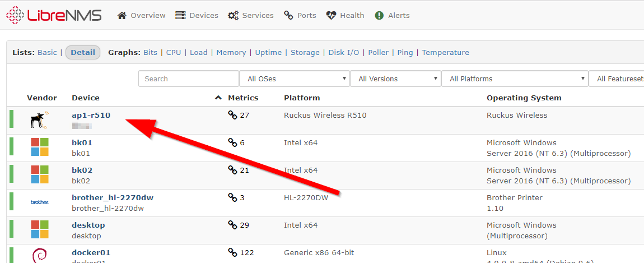
Task: Click 'HL-2270DW' platform text
Action: (x=306, y=197)
